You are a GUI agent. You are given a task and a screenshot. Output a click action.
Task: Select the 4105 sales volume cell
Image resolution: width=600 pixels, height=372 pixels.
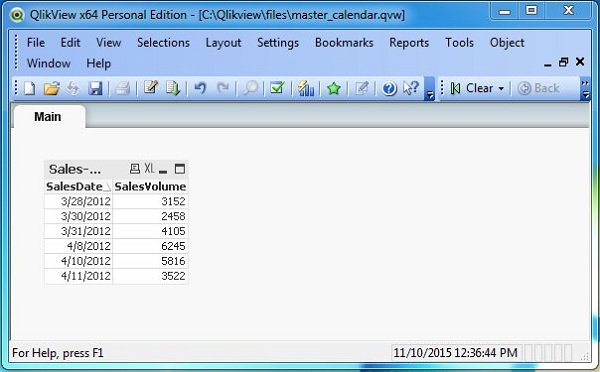pyautogui.click(x=150, y=231)
